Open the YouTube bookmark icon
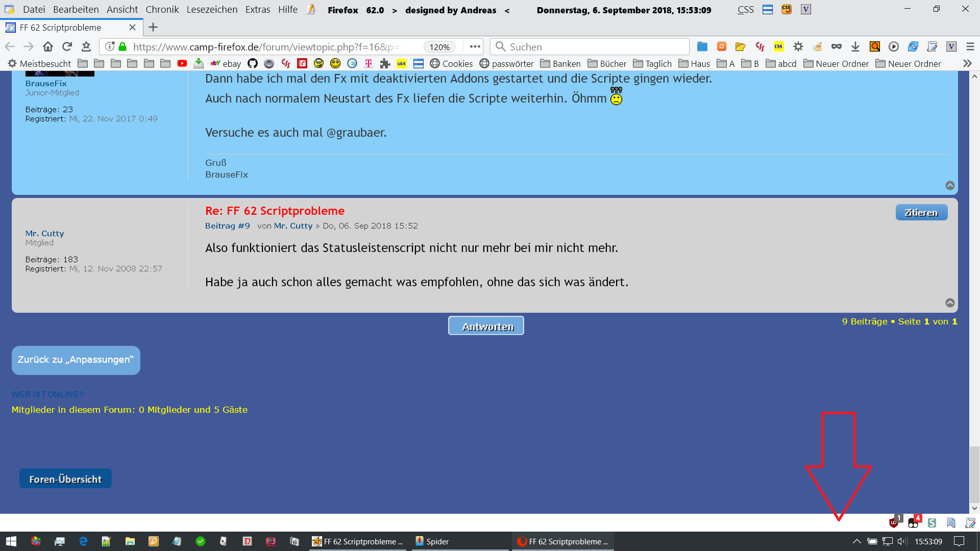Viewport: 980px width, 551px height. (182, 64)
